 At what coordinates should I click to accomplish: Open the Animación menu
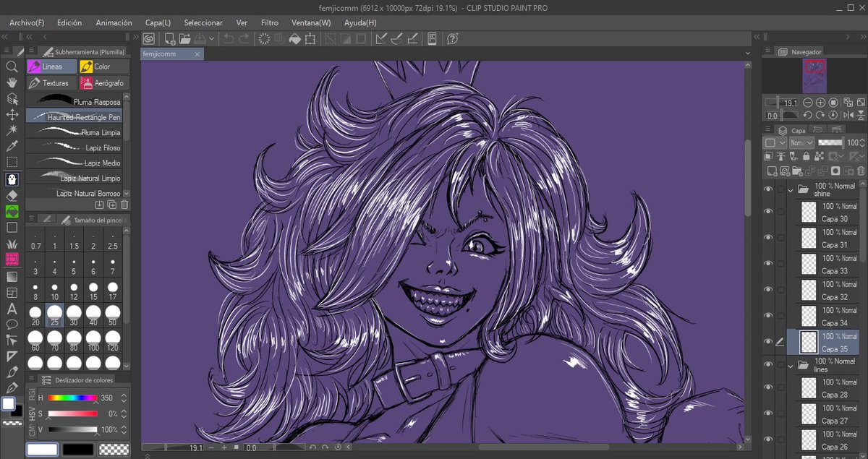[114, 22]
